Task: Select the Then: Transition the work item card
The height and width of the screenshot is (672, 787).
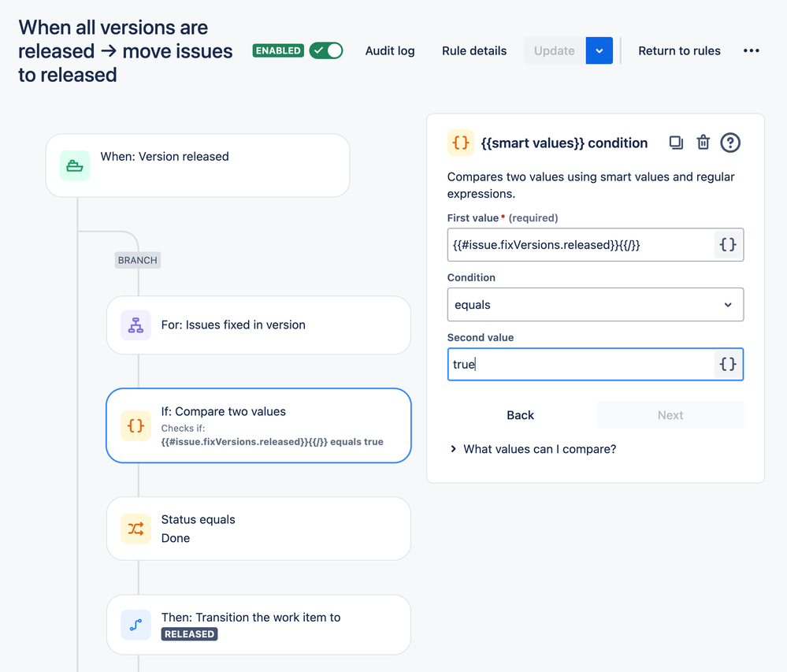Action: 258,625
